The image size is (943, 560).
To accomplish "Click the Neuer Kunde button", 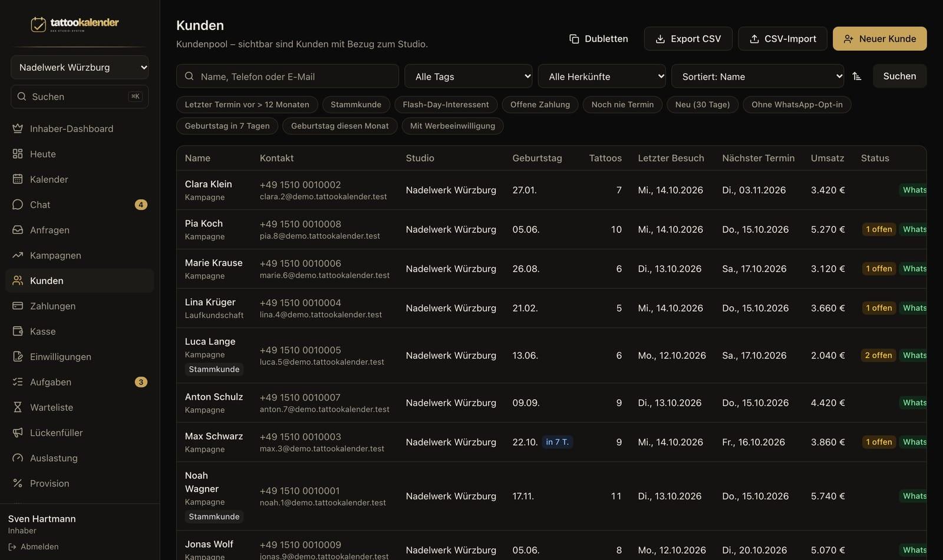I will point(879,38).
